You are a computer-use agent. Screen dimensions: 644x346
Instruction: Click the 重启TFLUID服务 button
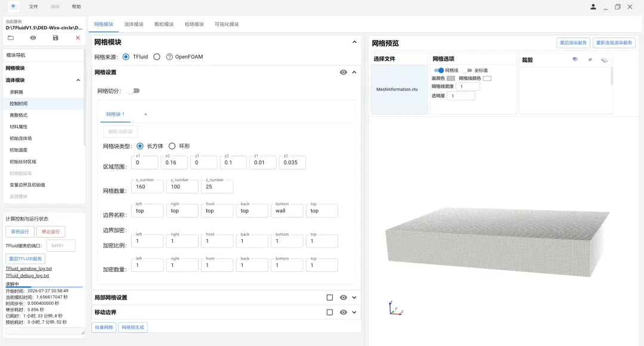pyautogui.click(x=26, y=259)
